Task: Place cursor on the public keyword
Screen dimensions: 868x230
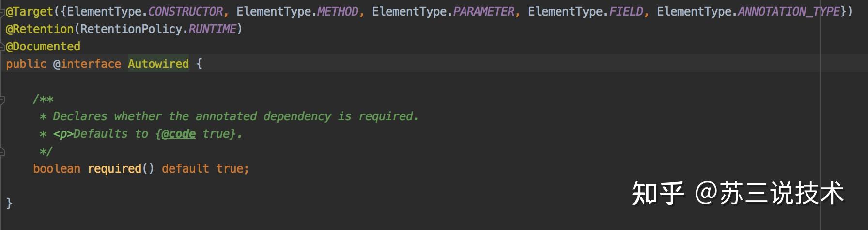Action: click(26, 64)
